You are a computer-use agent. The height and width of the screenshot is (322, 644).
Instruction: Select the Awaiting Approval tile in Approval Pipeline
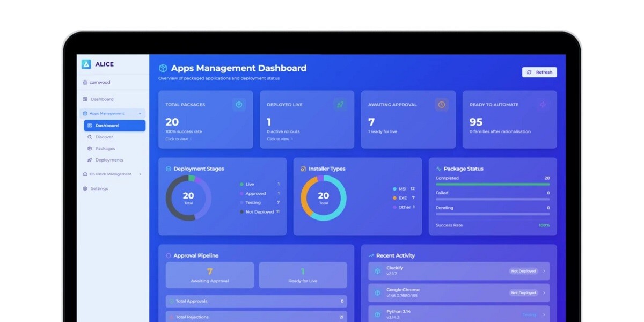[210, 275]
